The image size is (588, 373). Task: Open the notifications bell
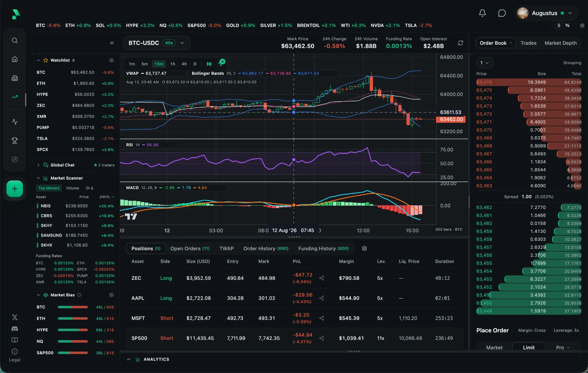pyautogui.click(x=482, y=13)
